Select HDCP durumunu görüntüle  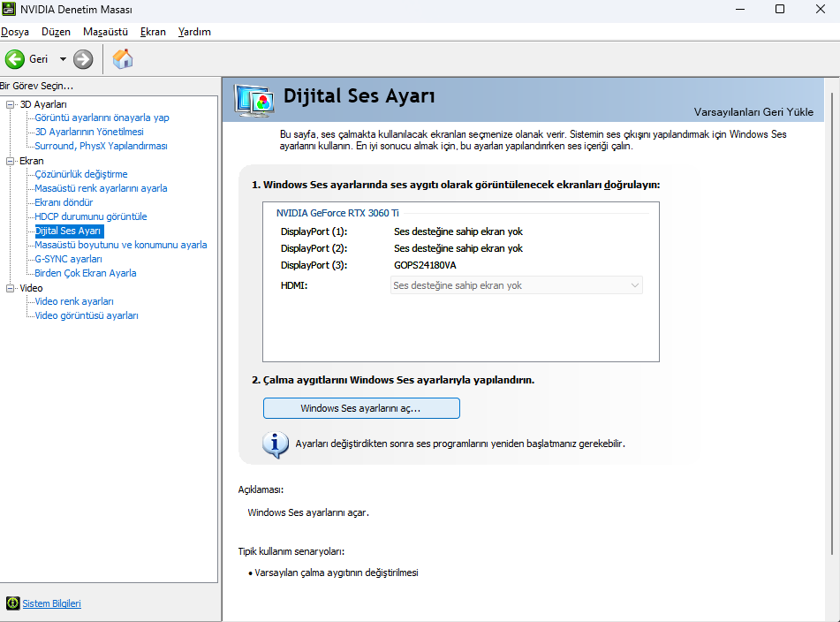coord(90,216)
